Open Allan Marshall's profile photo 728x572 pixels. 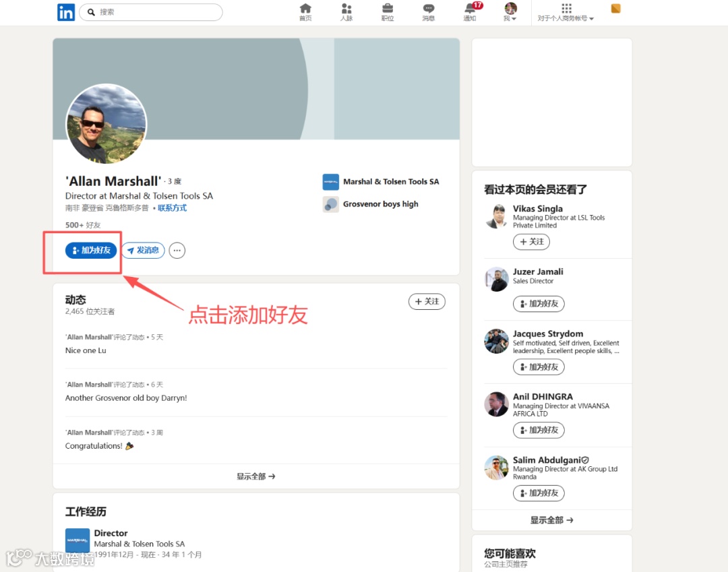107,124
